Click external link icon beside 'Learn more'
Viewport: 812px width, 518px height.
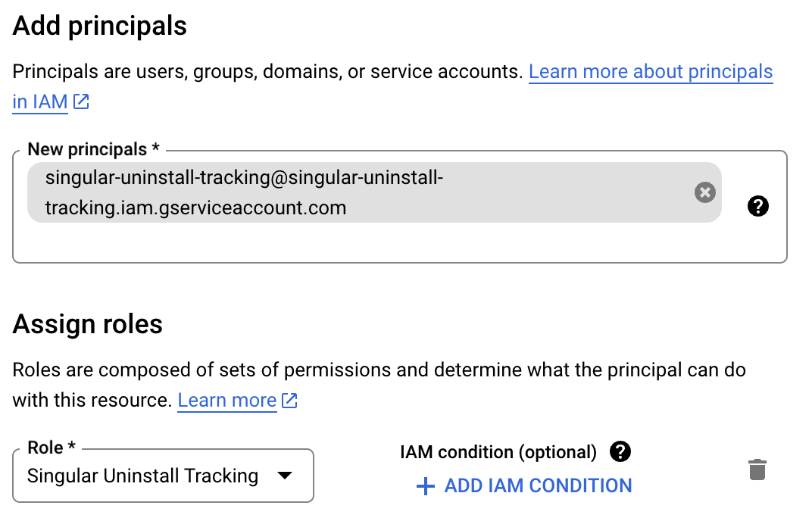tap(289, 400)
